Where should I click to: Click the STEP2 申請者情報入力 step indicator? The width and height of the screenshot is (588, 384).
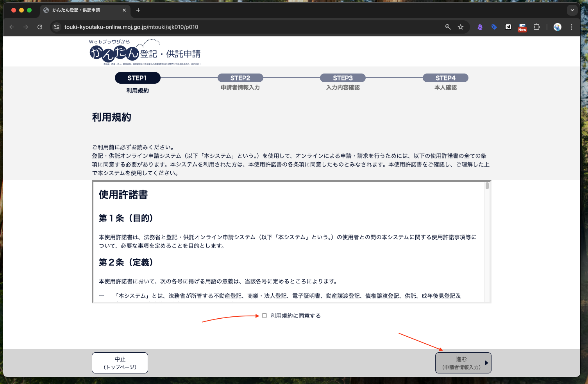point(240,78)
